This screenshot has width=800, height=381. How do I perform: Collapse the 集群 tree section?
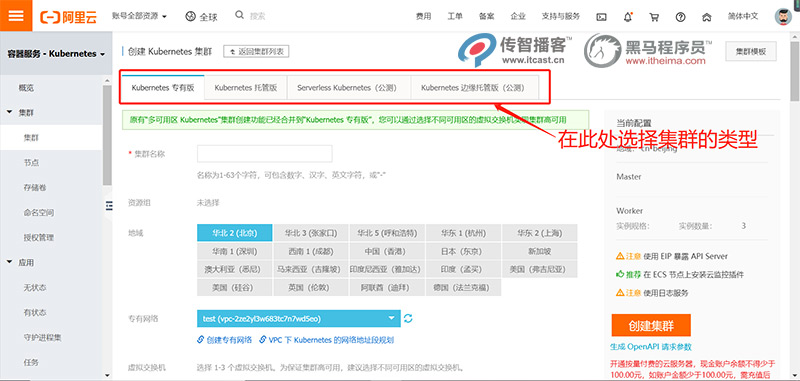(10, 113)
